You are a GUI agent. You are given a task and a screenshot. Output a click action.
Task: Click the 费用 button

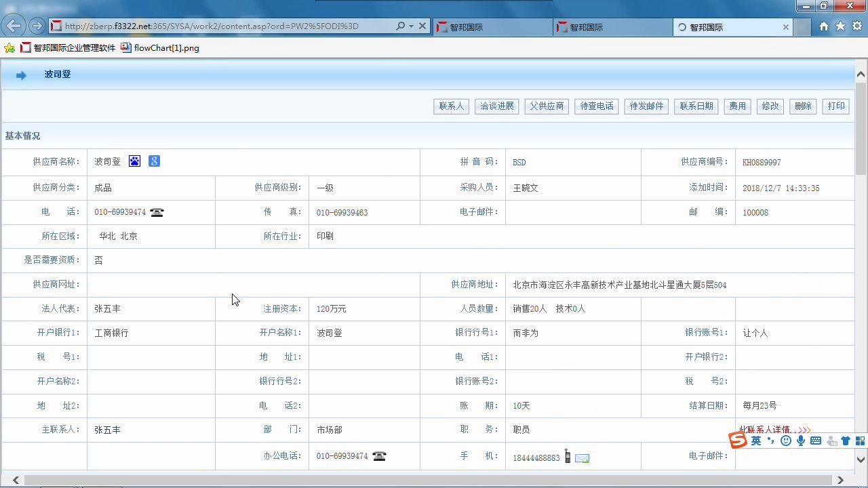pyautogui.click(x=737, y=106)
